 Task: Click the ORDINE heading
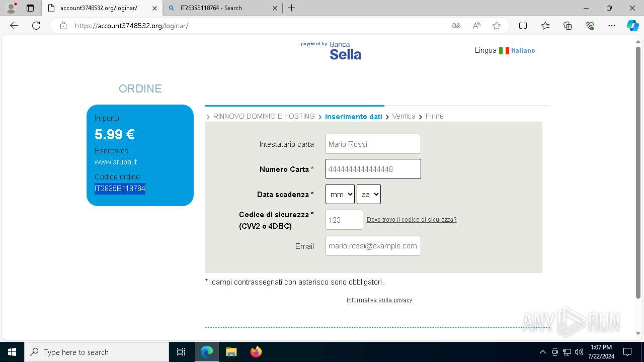[140, 89]
